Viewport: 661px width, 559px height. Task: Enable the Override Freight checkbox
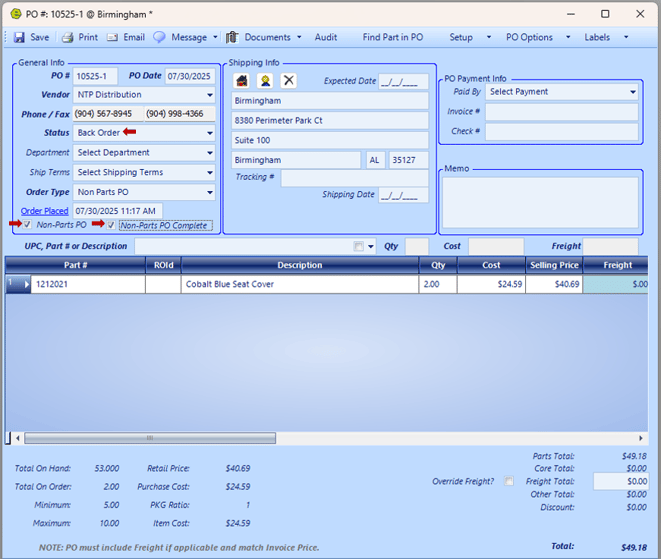click(x=509, y=481)
